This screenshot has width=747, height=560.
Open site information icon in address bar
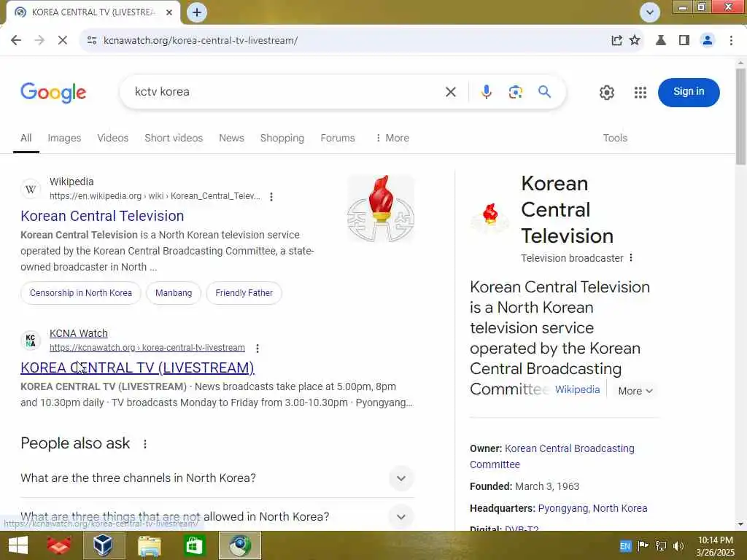[92, 41]
